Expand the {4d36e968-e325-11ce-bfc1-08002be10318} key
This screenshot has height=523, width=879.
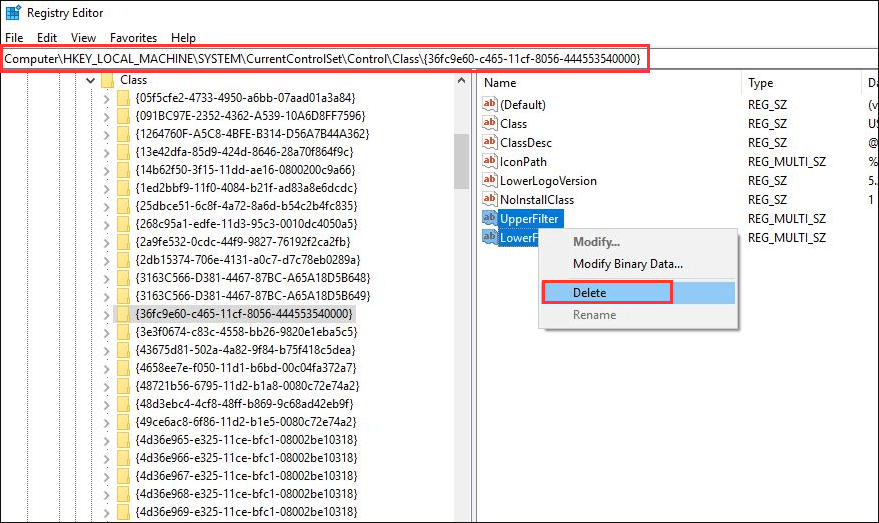tap(107, 494)
